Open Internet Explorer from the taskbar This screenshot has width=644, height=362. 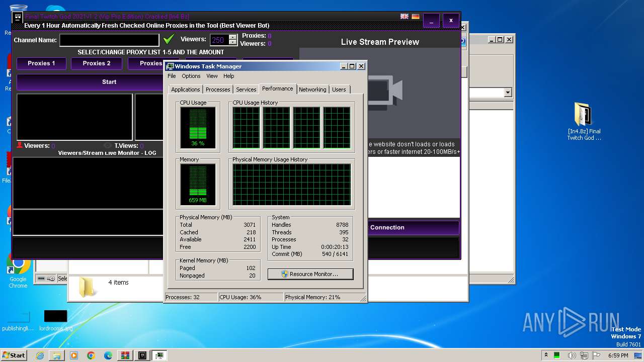click(x=40, y=355)
